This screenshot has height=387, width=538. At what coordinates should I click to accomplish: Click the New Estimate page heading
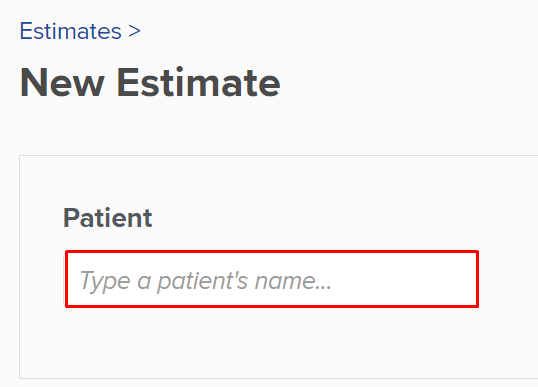[x=150, y=83]
